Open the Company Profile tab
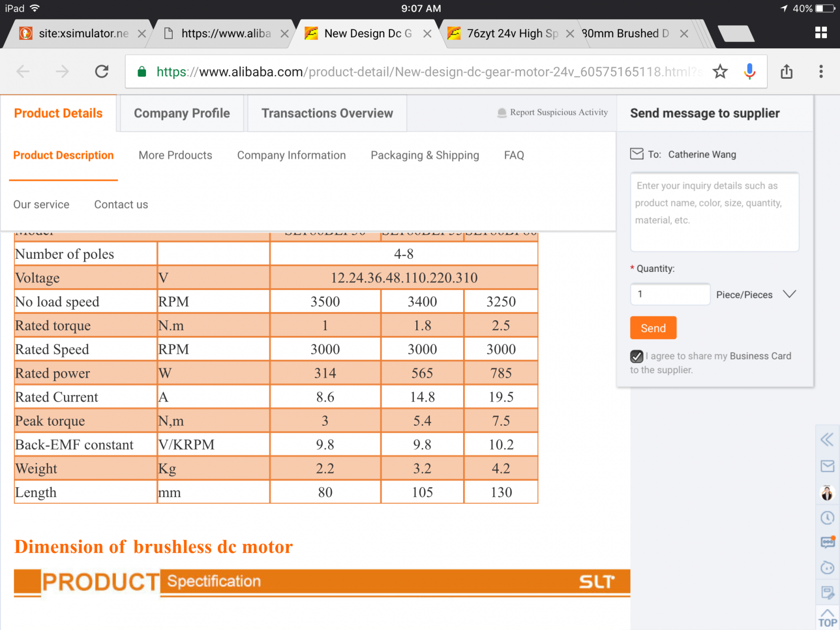840x630 pixels. tap(182, 113)
